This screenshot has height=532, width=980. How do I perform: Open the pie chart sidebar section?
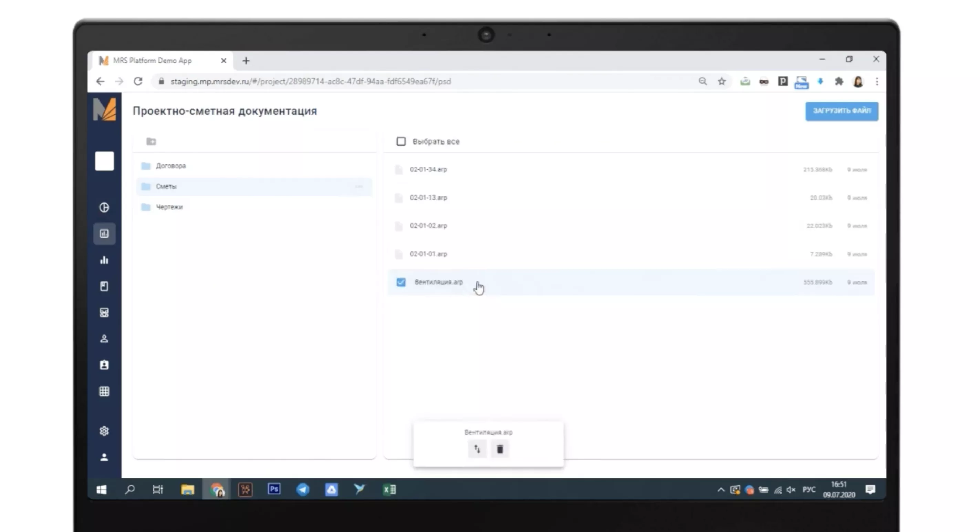click(x=104, y=207)
